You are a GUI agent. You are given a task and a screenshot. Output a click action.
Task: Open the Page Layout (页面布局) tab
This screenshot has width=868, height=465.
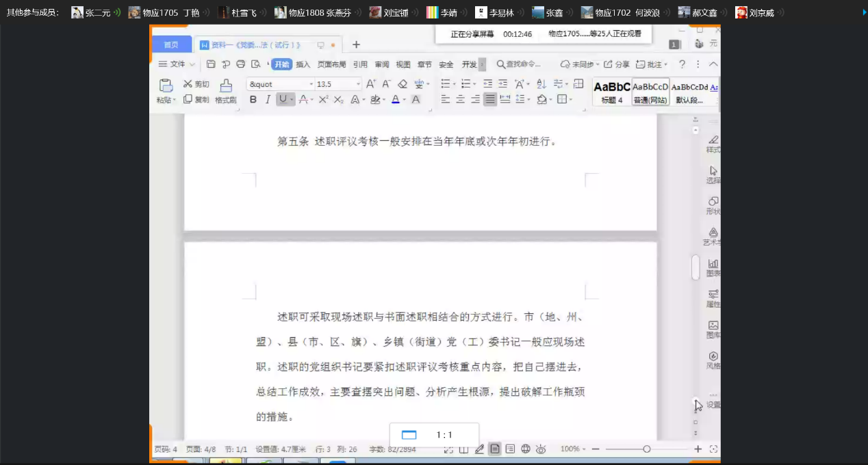[x=331, y=64]
